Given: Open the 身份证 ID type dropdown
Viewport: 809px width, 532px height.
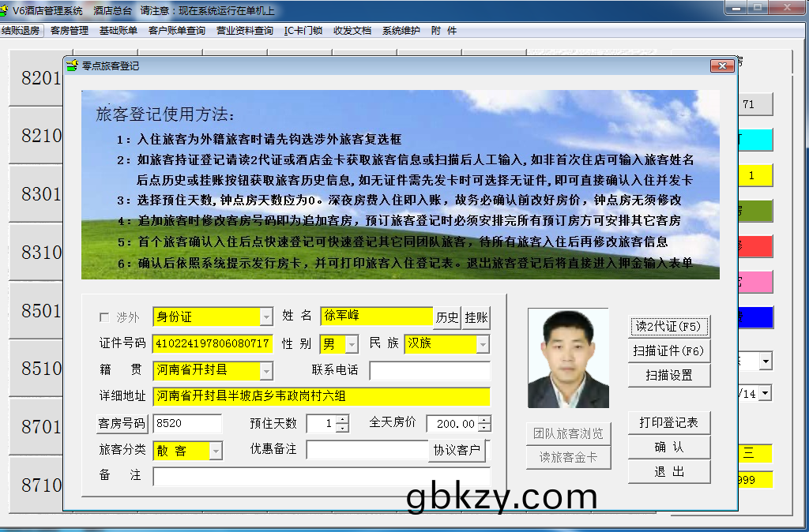Looking at the screenshot, I should pos(266,317).
